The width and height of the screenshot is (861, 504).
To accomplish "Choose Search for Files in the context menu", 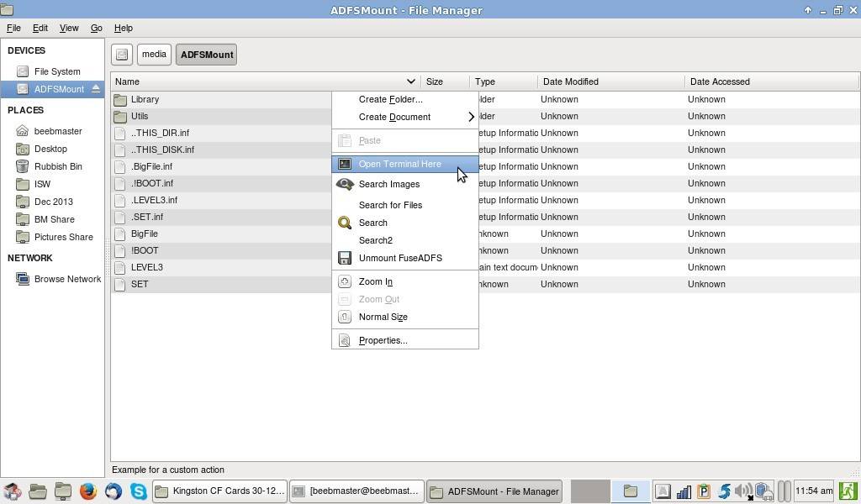I will click(x=390, y=205).
